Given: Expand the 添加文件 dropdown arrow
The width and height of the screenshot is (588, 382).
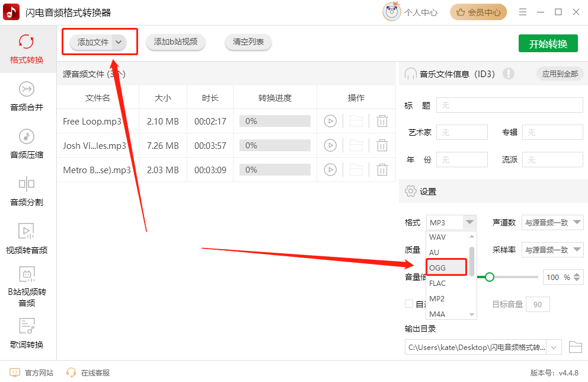Looking at the screenshot, I should 119,42.
